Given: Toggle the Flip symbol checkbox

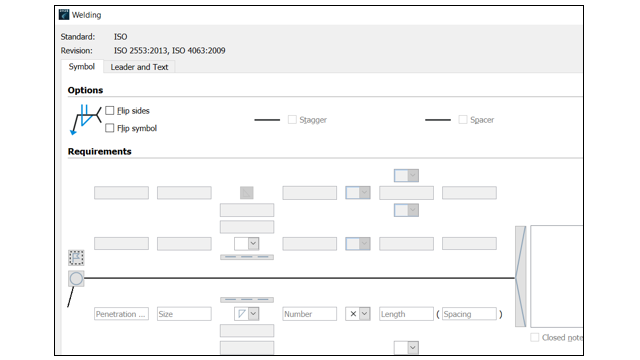Looking at the screenshot, I should pyautogui.click(x=109, y=128).
